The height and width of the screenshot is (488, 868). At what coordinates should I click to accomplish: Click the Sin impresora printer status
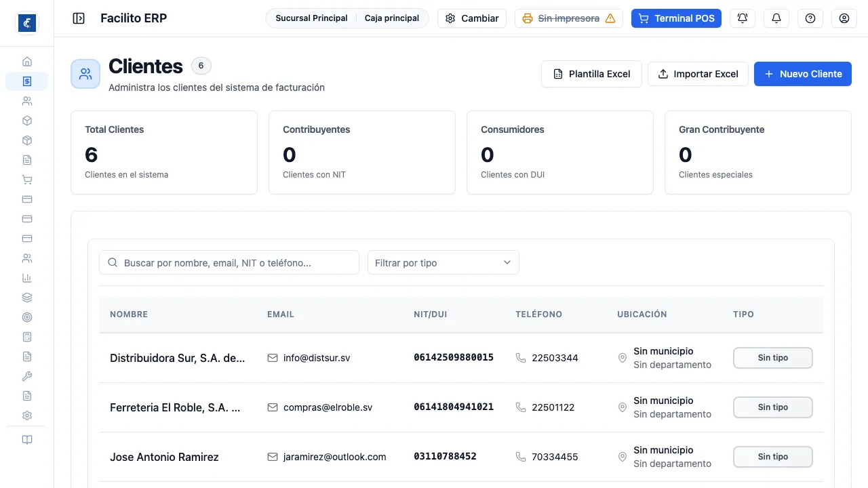tap(569, 18)
